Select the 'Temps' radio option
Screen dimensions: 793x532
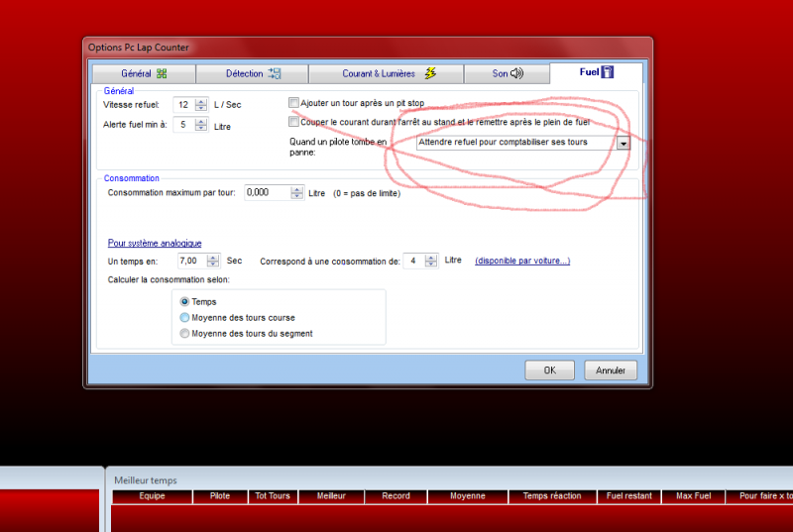coord(184,301)
